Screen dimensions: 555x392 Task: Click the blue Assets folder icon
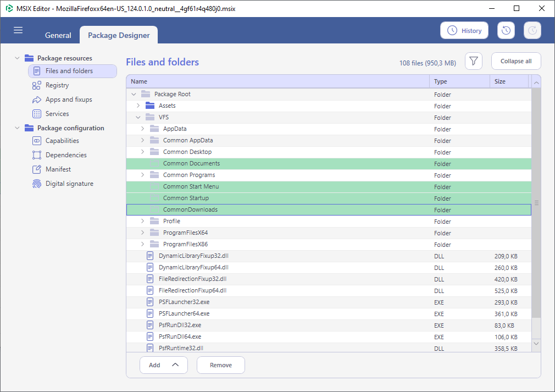pyautogui.click(x=150, y=106)
